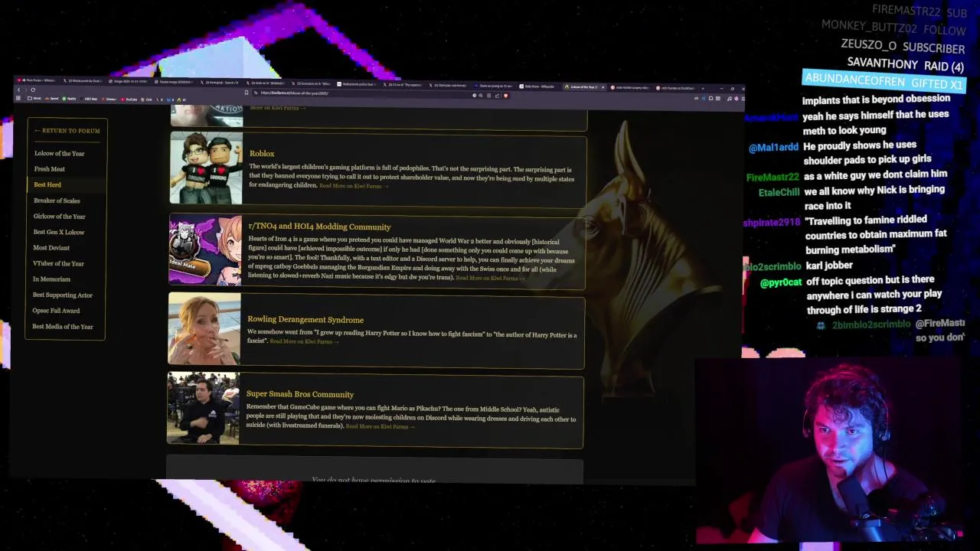The image size is (980, 551).
Task: Click the Roblox nominee title
Action: point(262,154)
